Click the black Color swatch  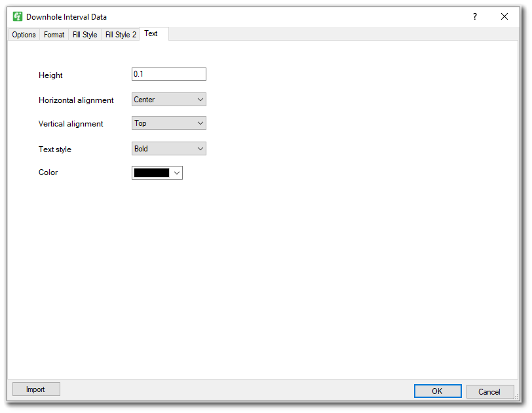[x=153, y=172]
